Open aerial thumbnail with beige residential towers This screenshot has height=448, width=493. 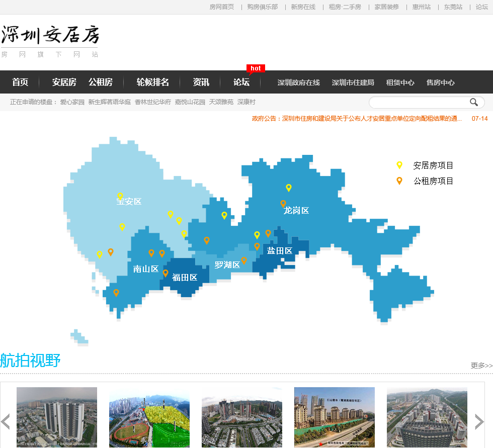(335, 417)
